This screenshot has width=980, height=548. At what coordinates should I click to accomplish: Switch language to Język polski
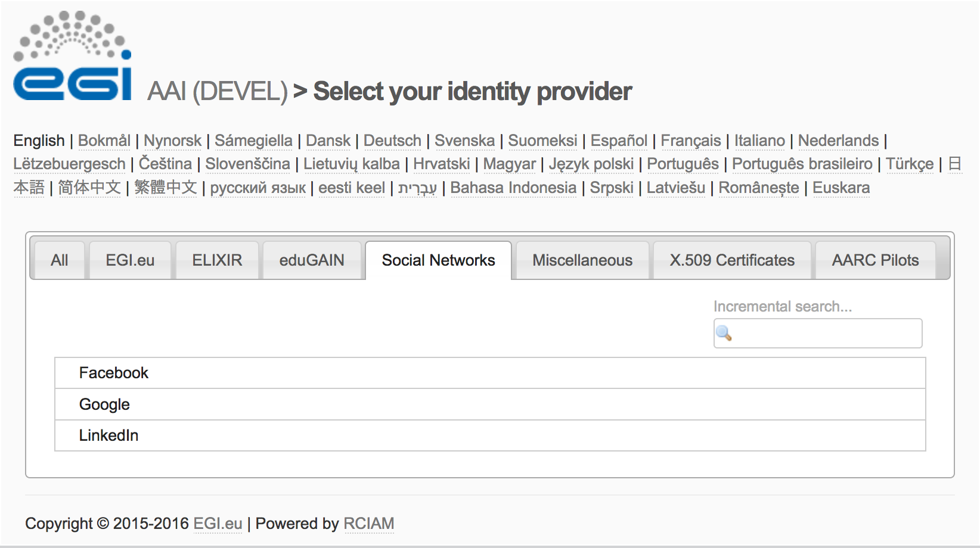tap(591, 164)
